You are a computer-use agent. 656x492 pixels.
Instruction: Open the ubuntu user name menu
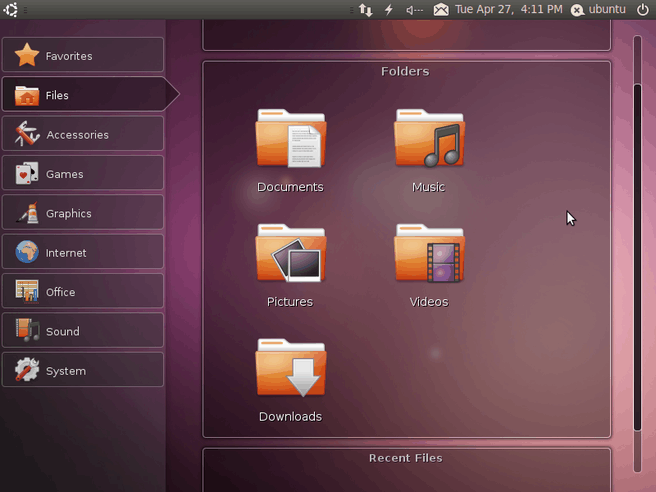(607, 10)
